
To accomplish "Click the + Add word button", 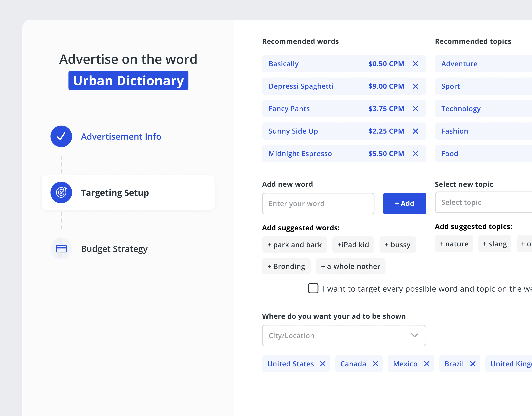I will click(x=405, y=204).
